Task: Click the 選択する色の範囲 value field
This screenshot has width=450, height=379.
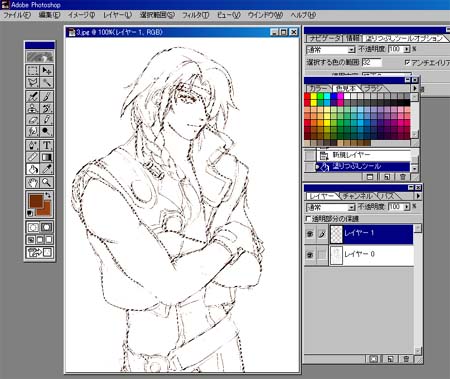Action: 371,62
